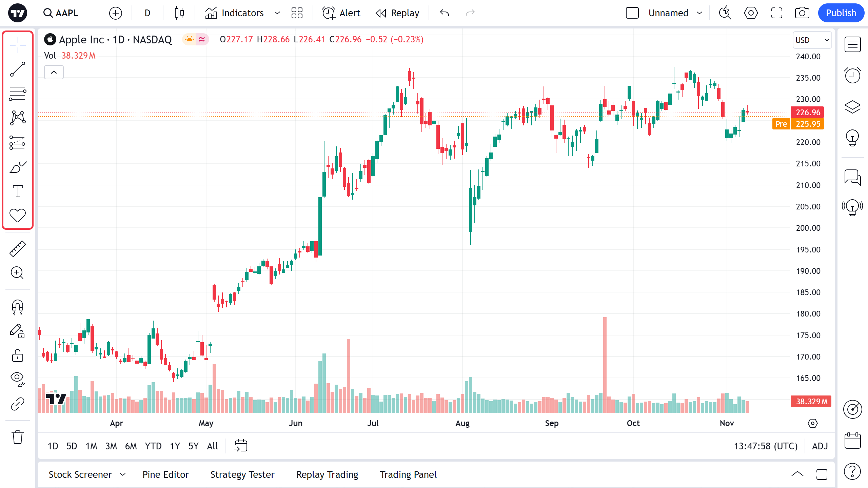Select the text annotation tool
This screenshot has height=488, width=868.
pos(17,191)
